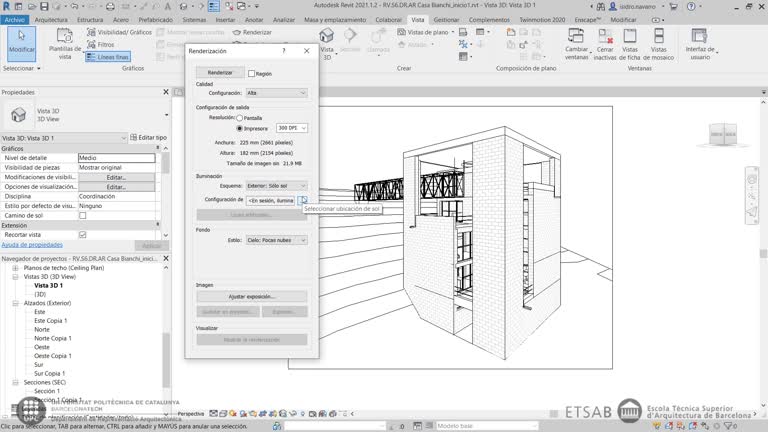Close the Propiedades panel
The width and height of the screenshot is (768, 432).
tap(166, 92)
